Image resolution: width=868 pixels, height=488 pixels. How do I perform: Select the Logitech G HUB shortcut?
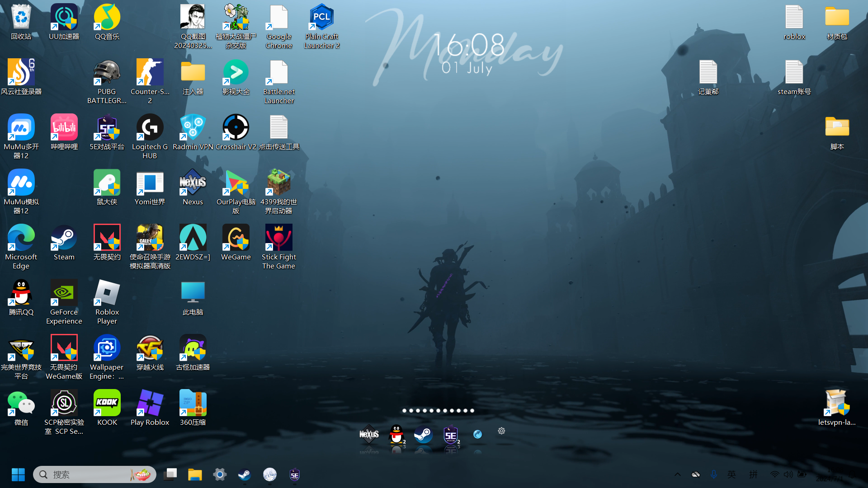[150, 137]
